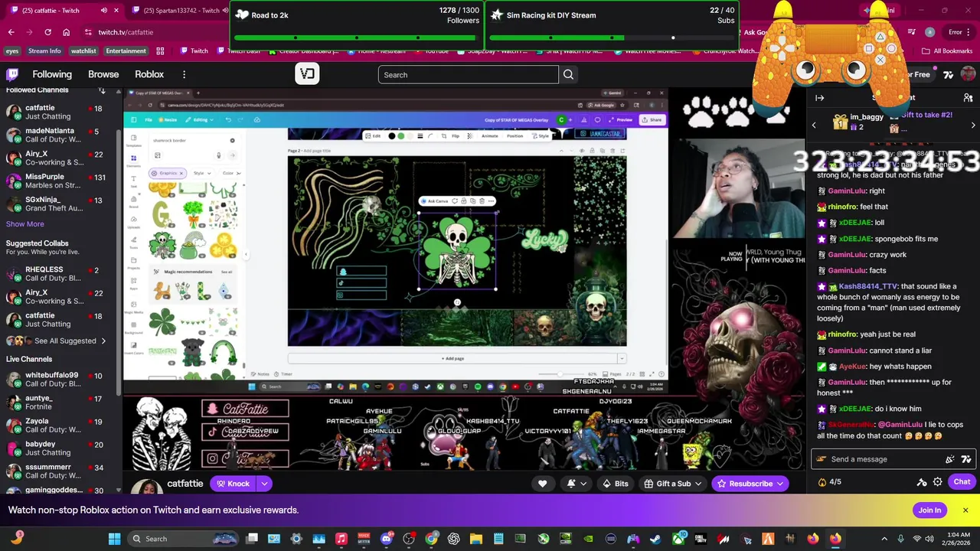Click the Join In button
The width and height of the screenshot is (980, 551).
[929, 510]
